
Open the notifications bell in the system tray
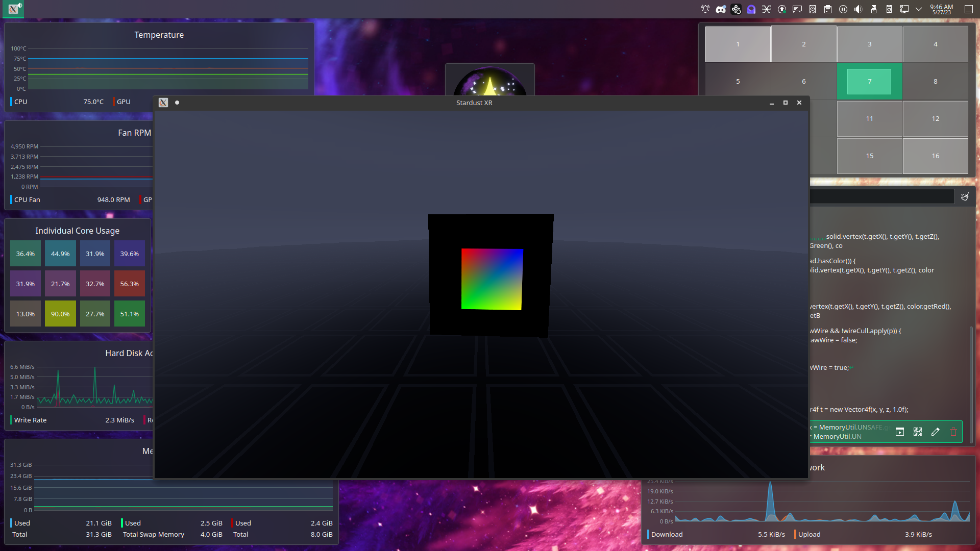[705, 9]
